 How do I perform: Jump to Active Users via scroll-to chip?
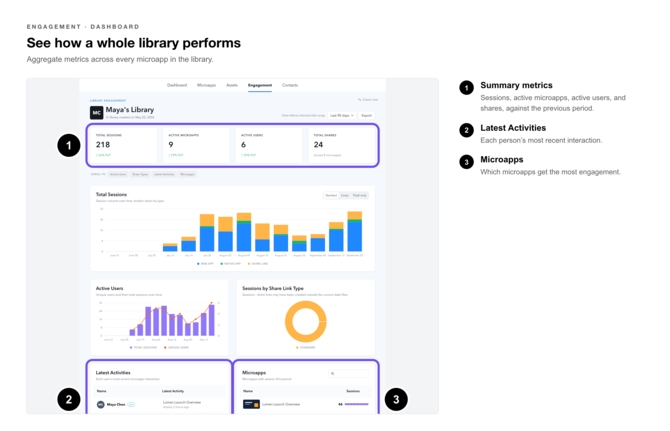118,174
